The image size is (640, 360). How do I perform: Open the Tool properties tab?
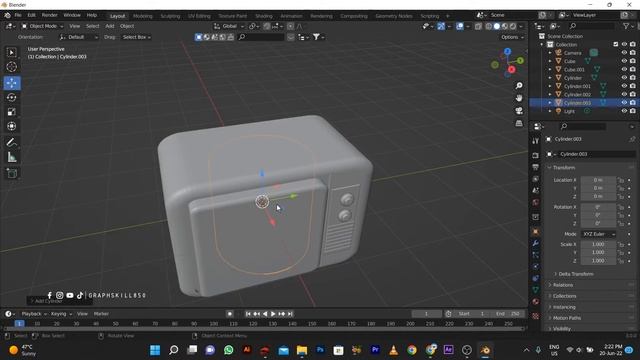point(536,141)
